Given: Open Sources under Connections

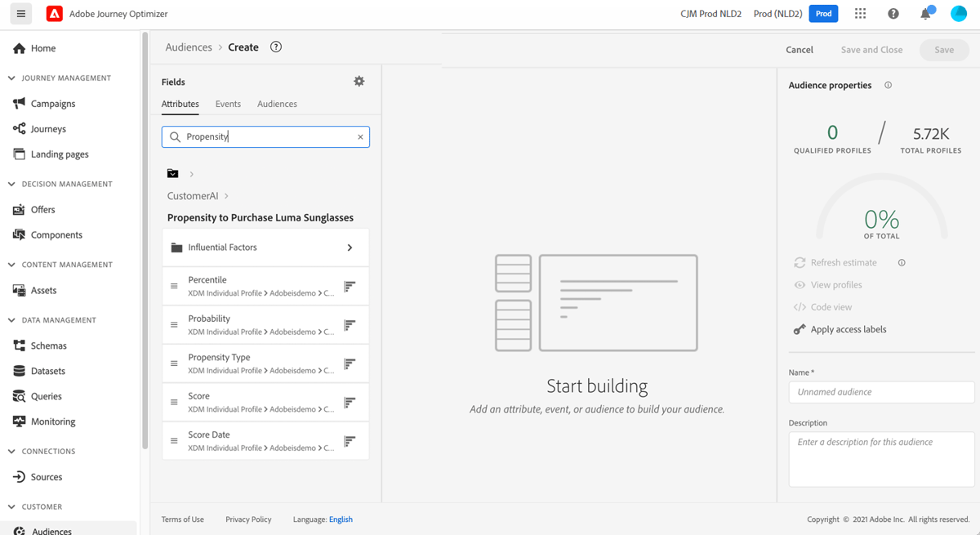Looking at the screenshot, I should 47,476.
